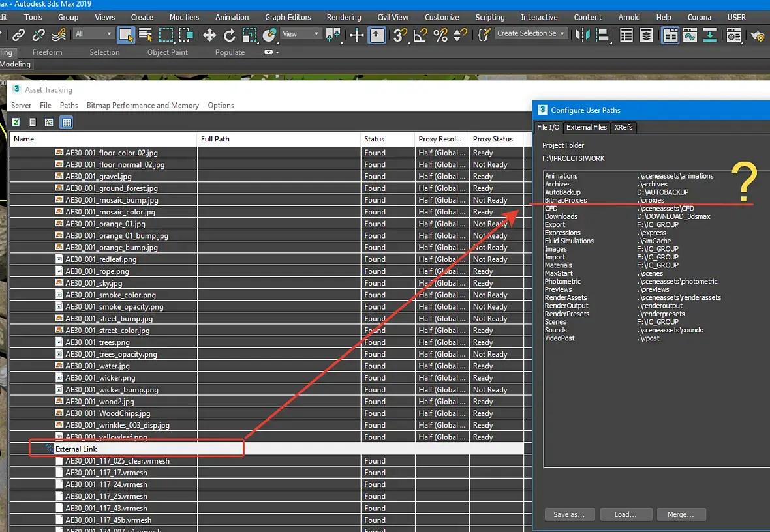Switch Asset Tracking to tree view icon
Screen dimensions: 770x532
(x=49, y=122)
